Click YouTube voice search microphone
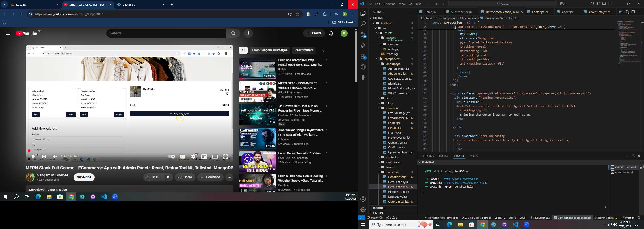 click(x=248, y=33)
